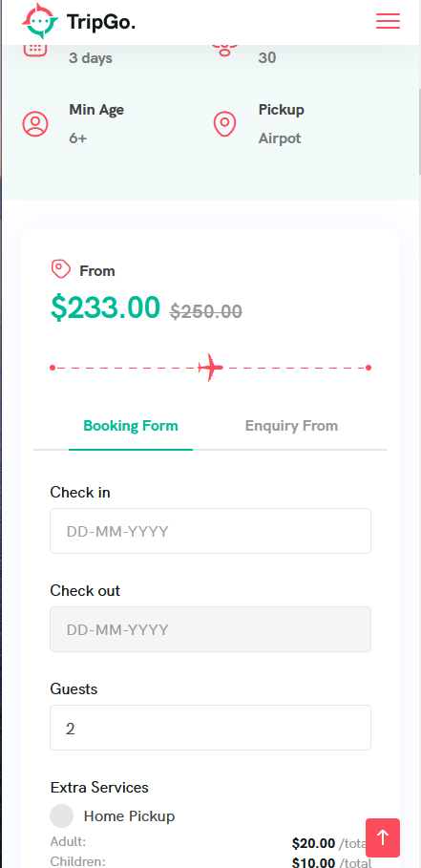The width and height of the screenshot is (421, 868).
Task: Click the $233.00 price text
Action: [105, 307]
